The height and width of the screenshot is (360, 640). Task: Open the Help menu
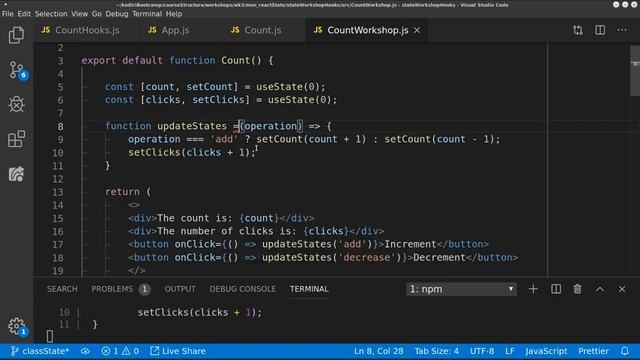click(x=174, y=13)
